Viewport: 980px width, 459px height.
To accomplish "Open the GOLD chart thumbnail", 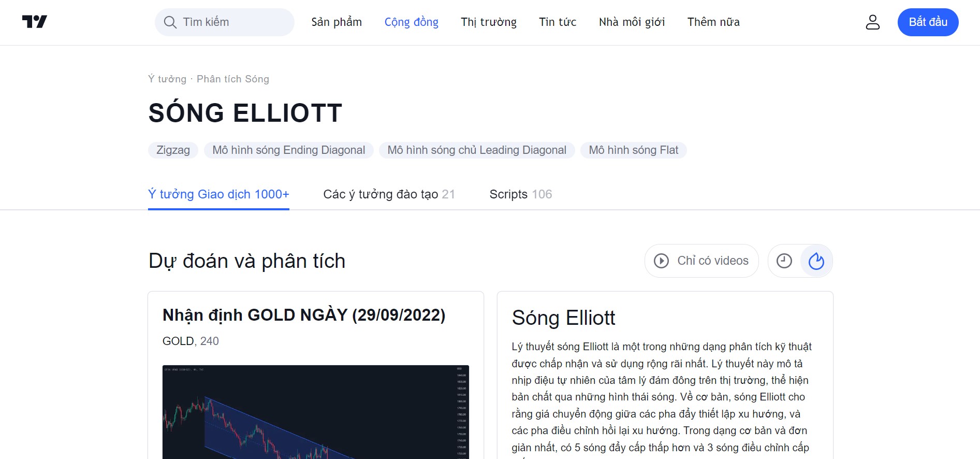I will coord(316,412).
